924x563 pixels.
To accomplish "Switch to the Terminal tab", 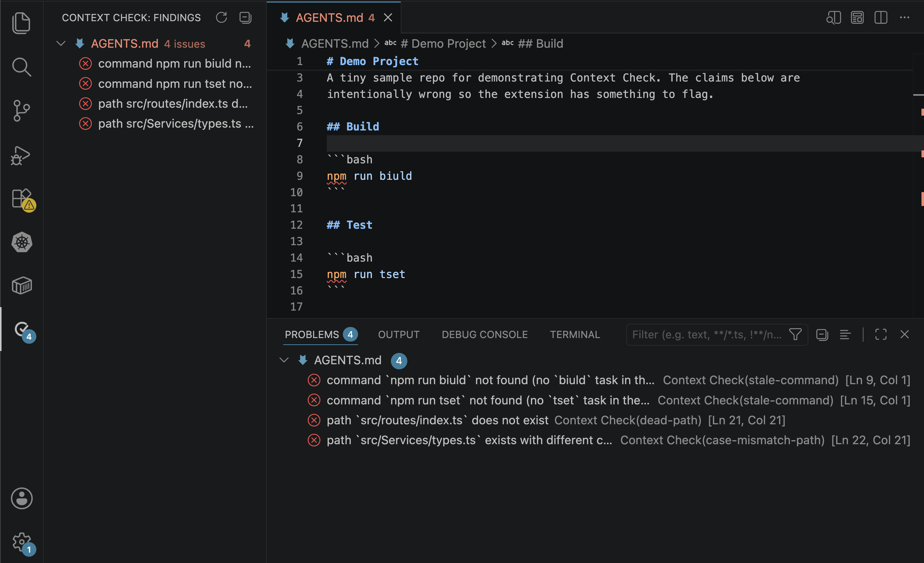I will (575, 334).
